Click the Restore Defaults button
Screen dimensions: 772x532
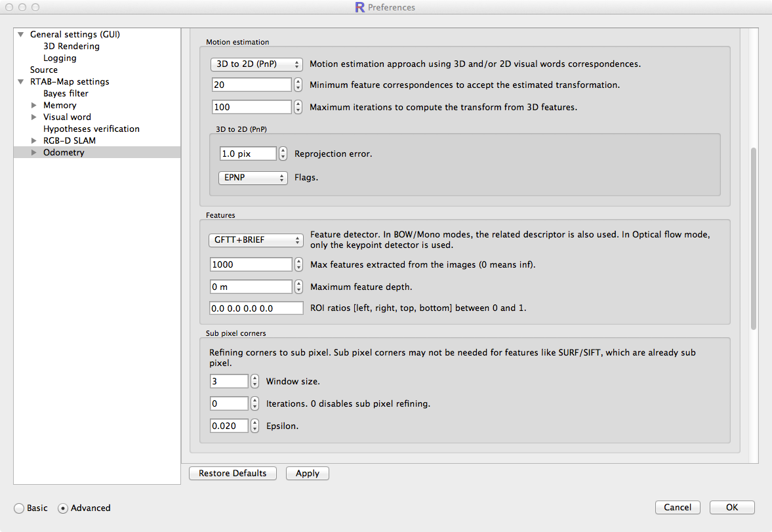point(232,474)
